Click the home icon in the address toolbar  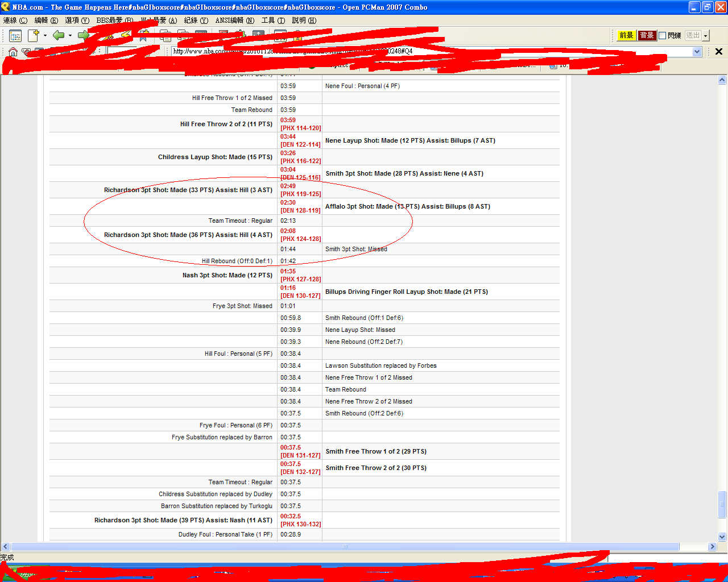13,52
